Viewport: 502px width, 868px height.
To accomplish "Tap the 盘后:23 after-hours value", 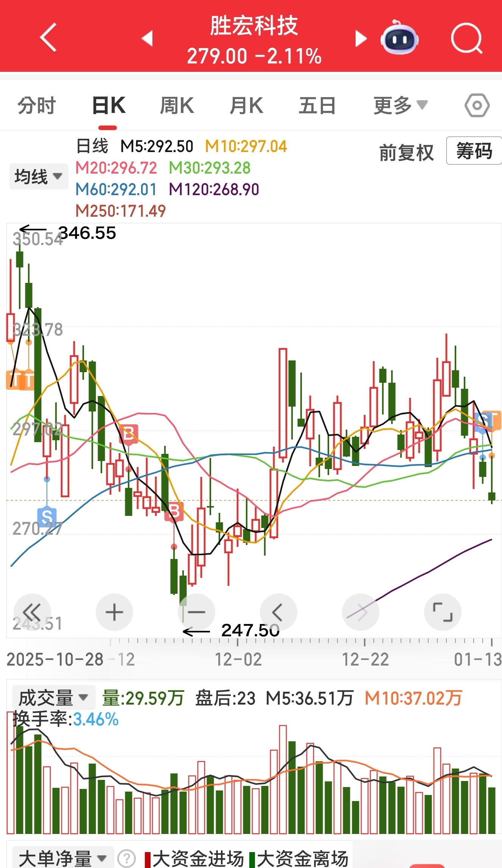I will pos(225,698).
